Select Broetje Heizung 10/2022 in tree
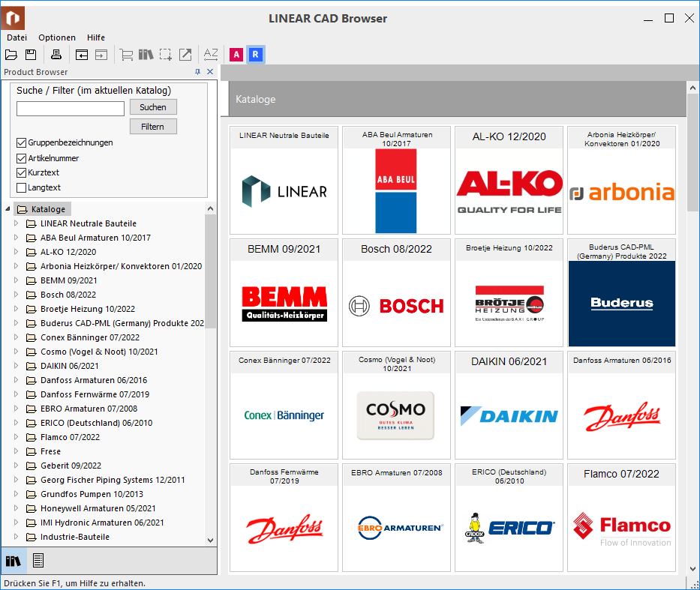 point(88,309)
